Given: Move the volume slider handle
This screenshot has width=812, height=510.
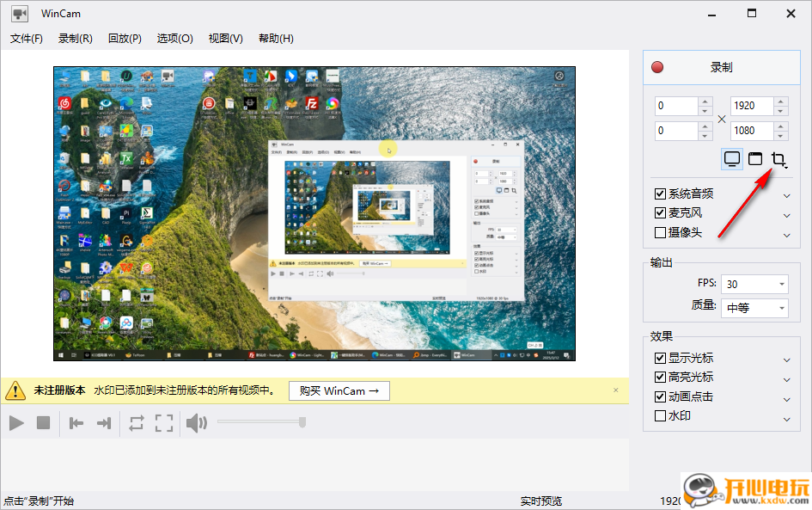Looking at the screenshot, I should [x=302, y=421].
